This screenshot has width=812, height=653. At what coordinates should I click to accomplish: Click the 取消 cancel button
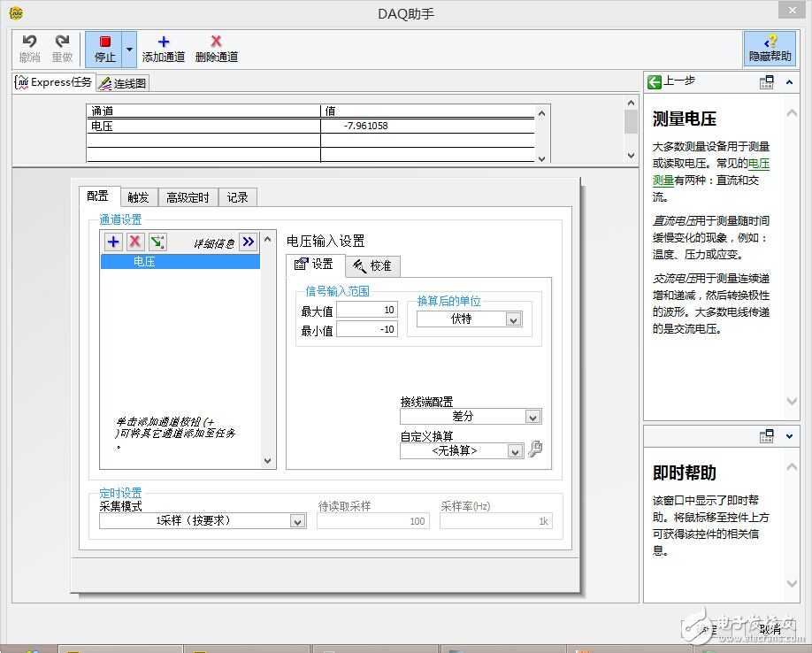pyautogui.click(x=770, y=629)
